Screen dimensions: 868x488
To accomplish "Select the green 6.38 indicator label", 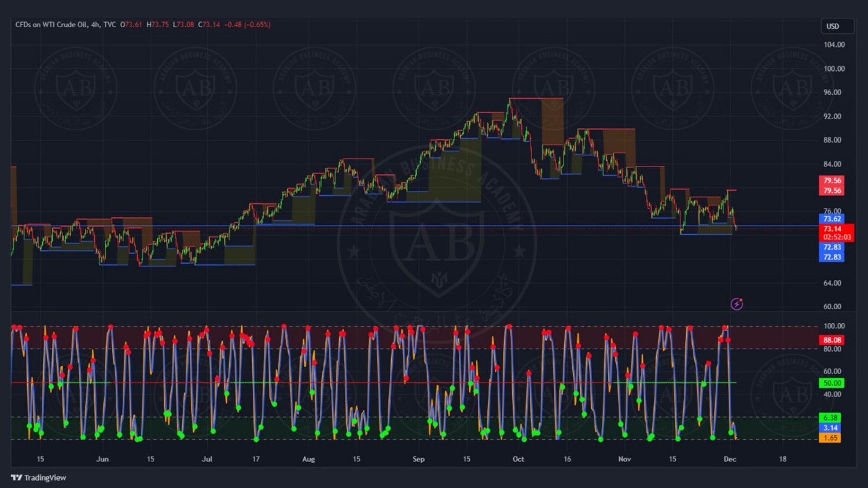I will click(830, 417).
